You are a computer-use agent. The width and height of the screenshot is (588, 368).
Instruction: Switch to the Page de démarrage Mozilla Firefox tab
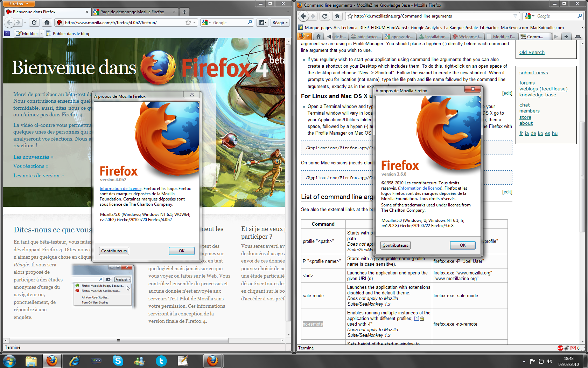tap(135, 12)
